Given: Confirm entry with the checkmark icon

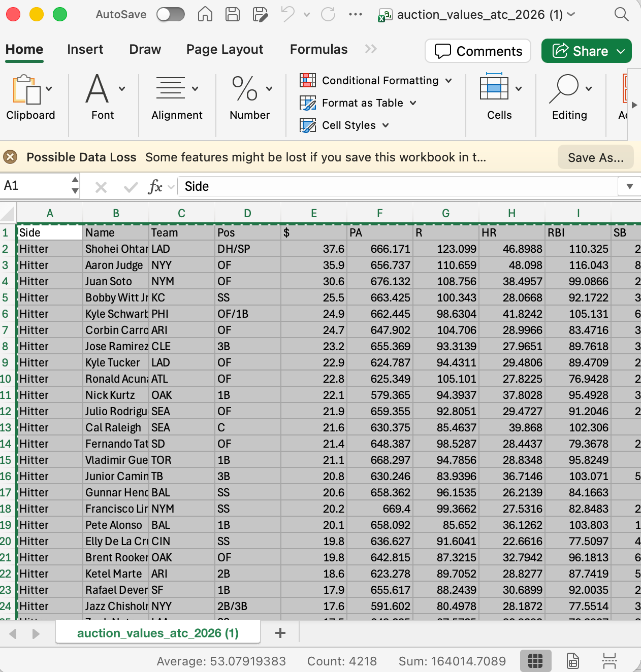Looking at the screenshot, I should [131, 187].
